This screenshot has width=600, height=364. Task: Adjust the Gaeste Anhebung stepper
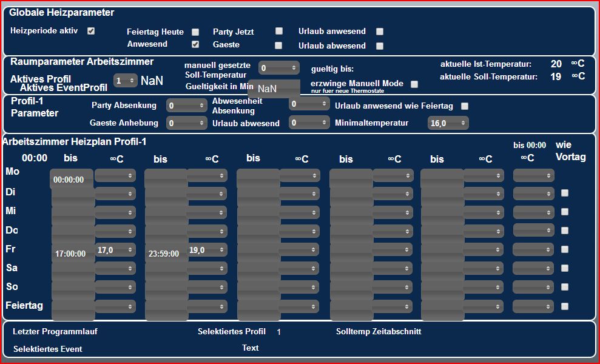pos(187,123)
